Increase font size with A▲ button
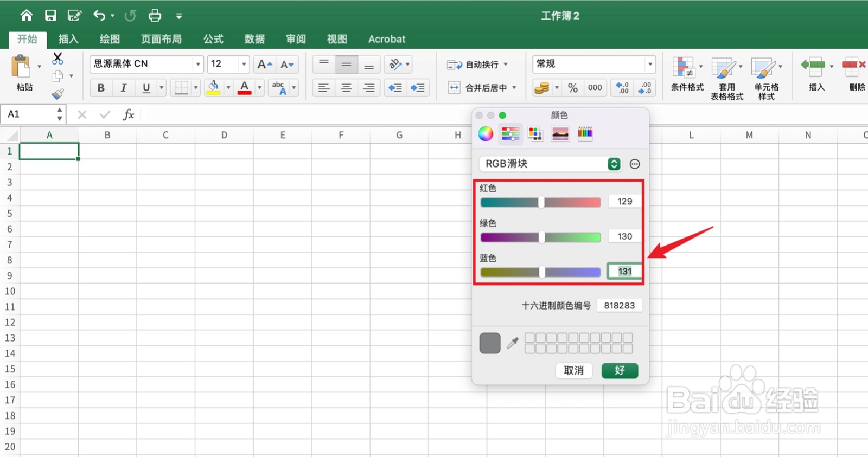This screenshot has width=868, height=457. [x=265, y=65]
